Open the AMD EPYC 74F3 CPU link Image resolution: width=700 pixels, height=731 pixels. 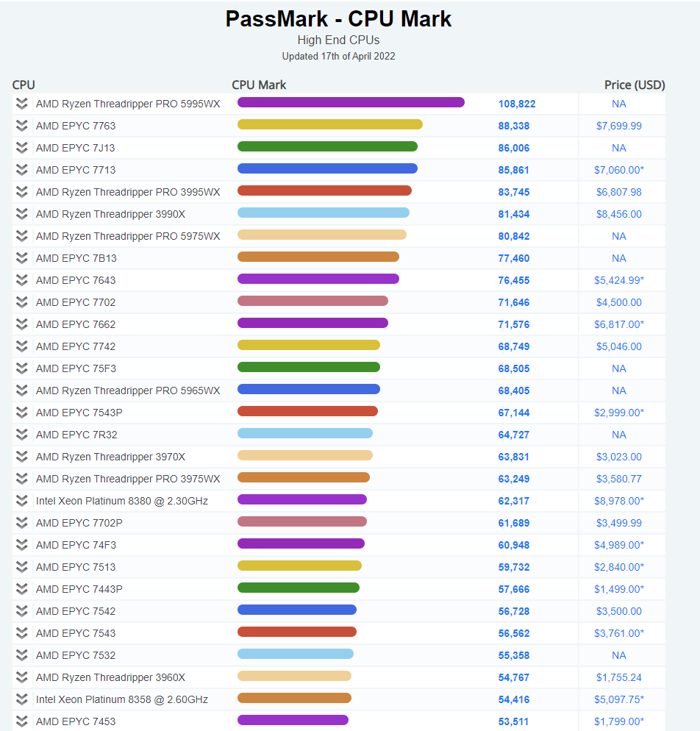coord(76,545)
